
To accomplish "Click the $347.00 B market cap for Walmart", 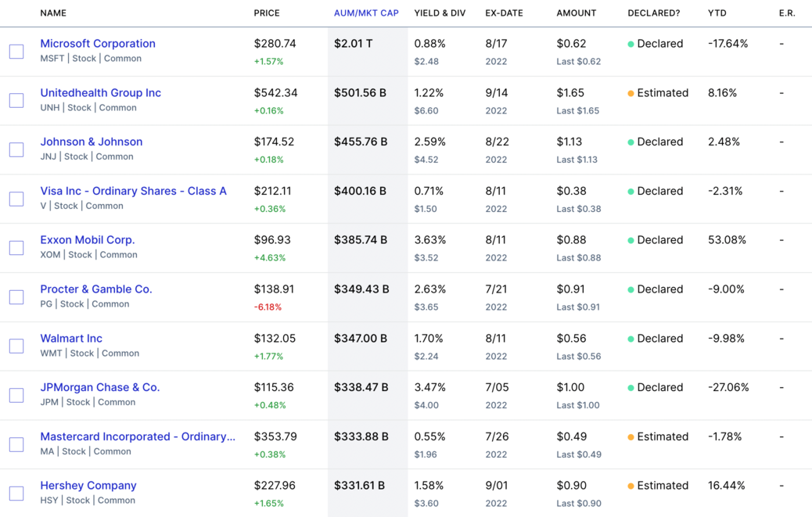I will [x=361, y=339].
